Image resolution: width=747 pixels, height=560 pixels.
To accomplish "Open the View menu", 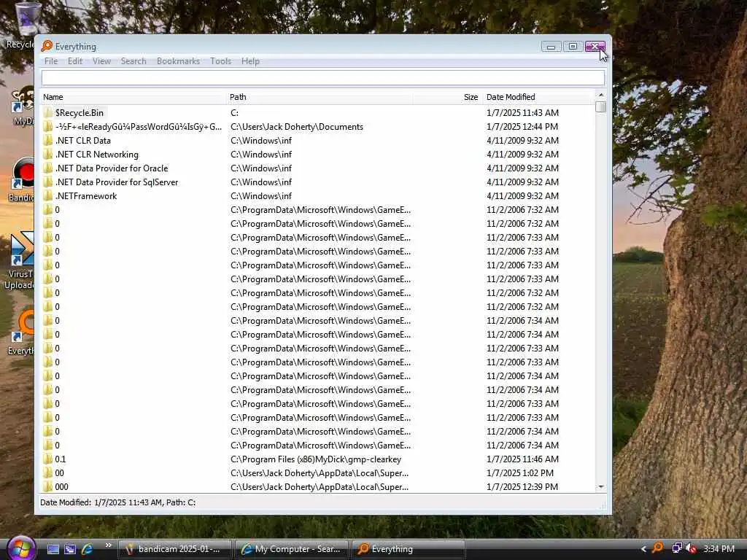I will point(101,61).
